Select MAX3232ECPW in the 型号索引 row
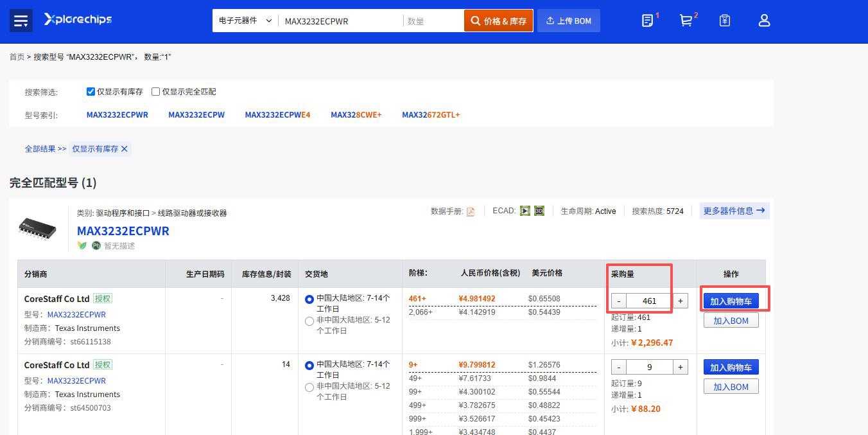 196,114
